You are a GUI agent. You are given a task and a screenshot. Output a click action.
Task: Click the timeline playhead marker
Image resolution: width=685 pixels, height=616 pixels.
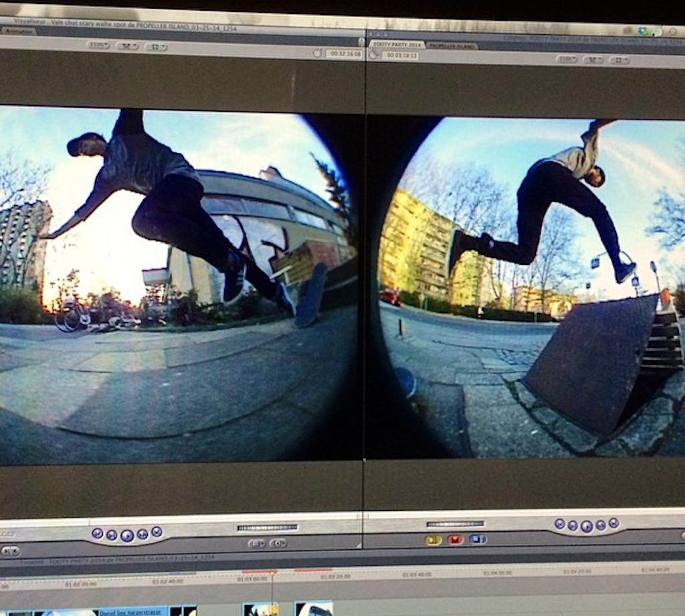pos(272,573)
